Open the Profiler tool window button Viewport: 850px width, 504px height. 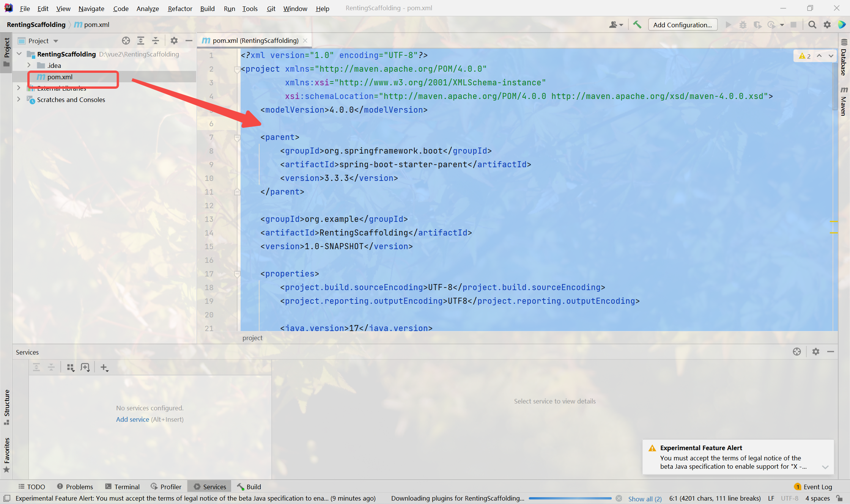[166, 487]
